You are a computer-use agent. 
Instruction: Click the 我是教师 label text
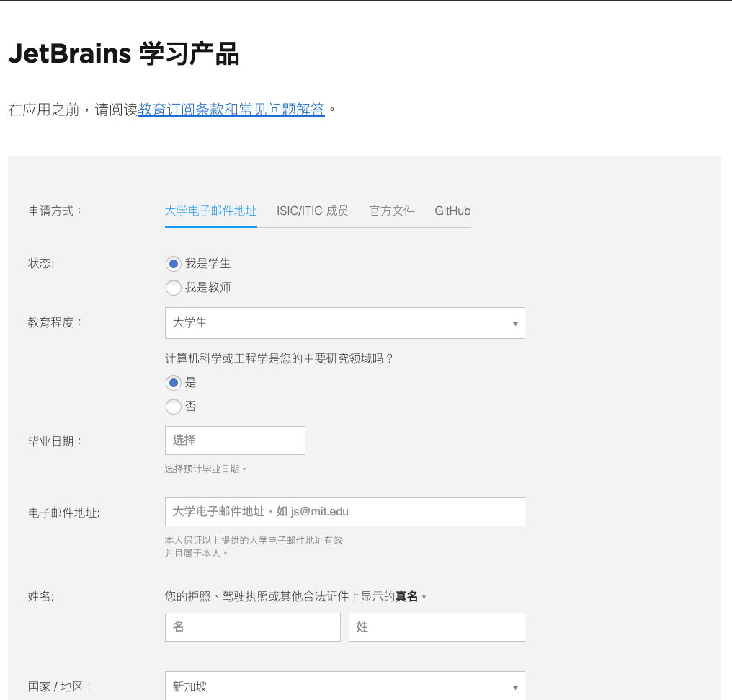207,288
